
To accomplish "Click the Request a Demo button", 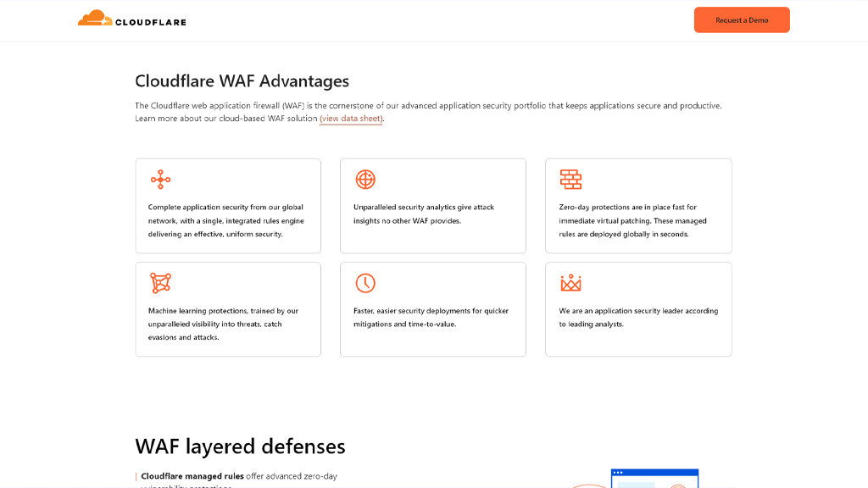I will click(742, 20).
